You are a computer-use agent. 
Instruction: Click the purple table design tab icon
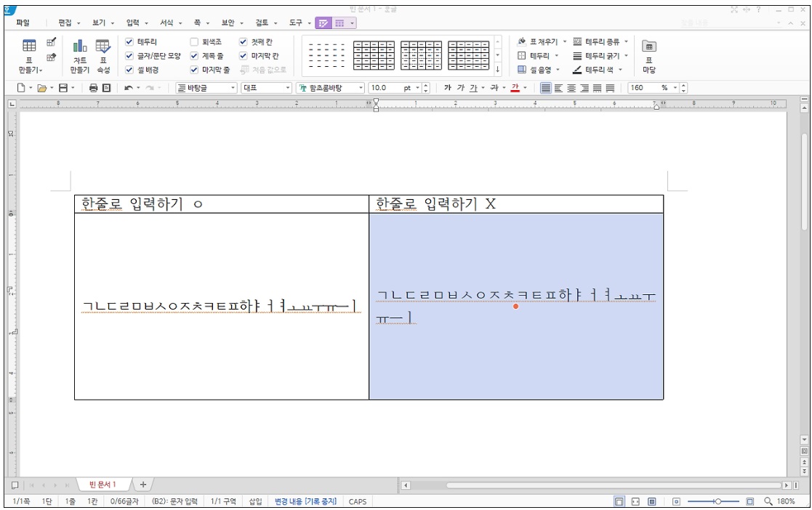323,23
